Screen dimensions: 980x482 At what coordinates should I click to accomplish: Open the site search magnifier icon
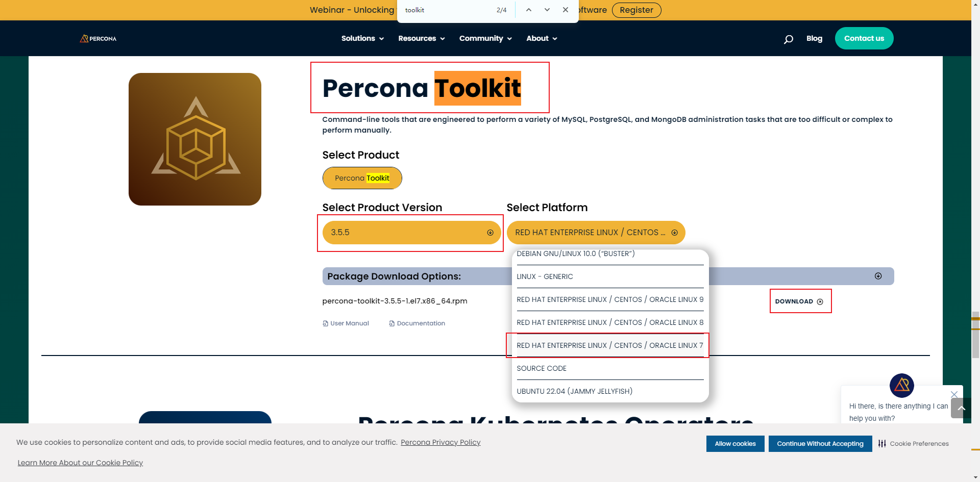pyautogui.click(x=788, y=39)
